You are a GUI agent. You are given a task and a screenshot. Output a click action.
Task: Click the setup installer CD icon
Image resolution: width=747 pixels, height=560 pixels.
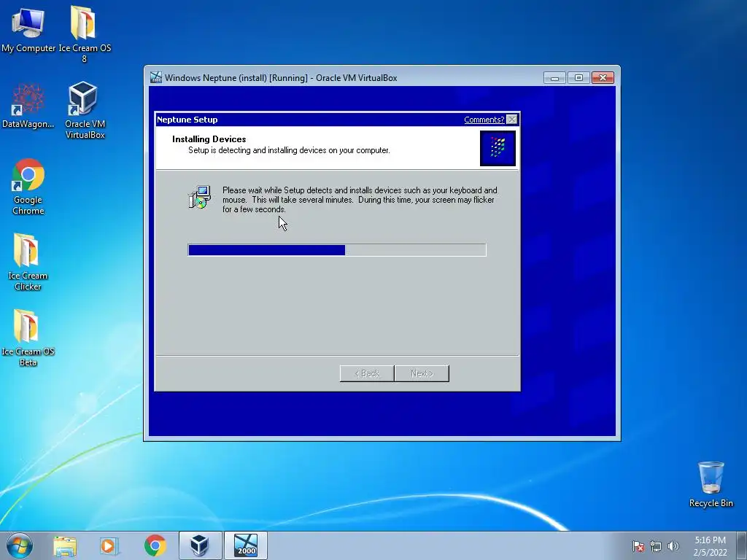pos(199,197)
